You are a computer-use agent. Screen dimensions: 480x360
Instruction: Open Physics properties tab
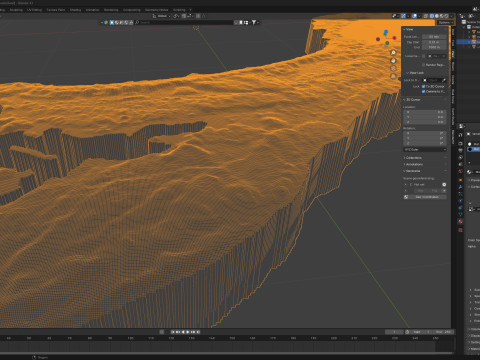460,201
